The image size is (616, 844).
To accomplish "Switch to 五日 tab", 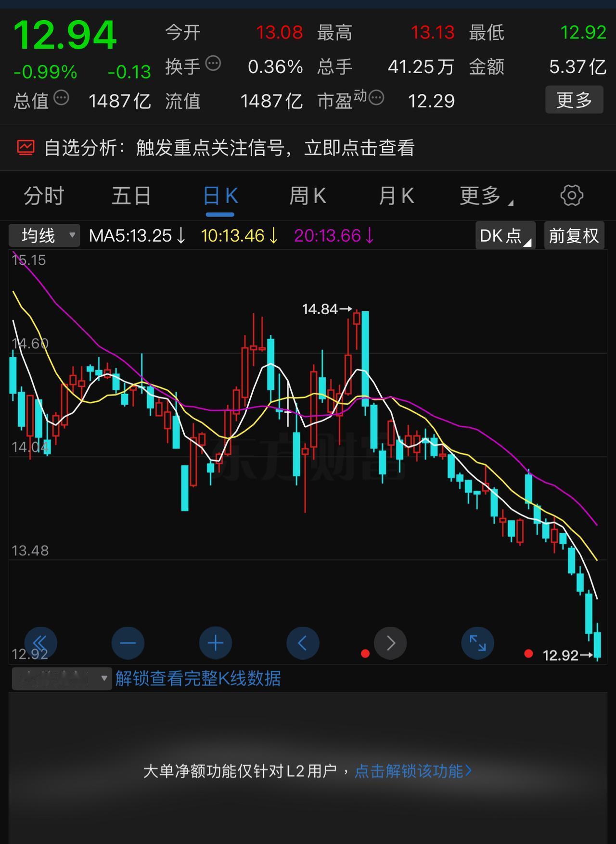I will coord(131,196).
